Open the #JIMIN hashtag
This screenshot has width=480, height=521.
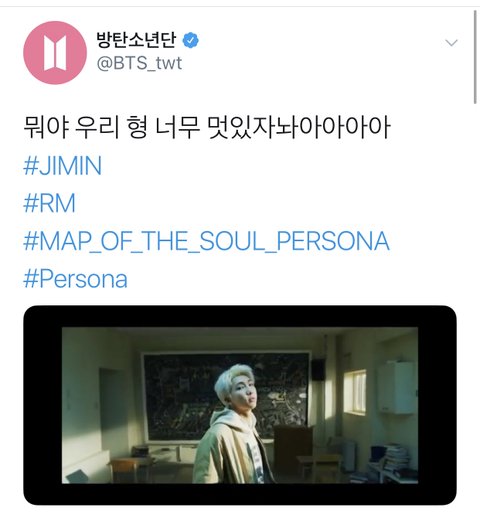pos(62,166)
